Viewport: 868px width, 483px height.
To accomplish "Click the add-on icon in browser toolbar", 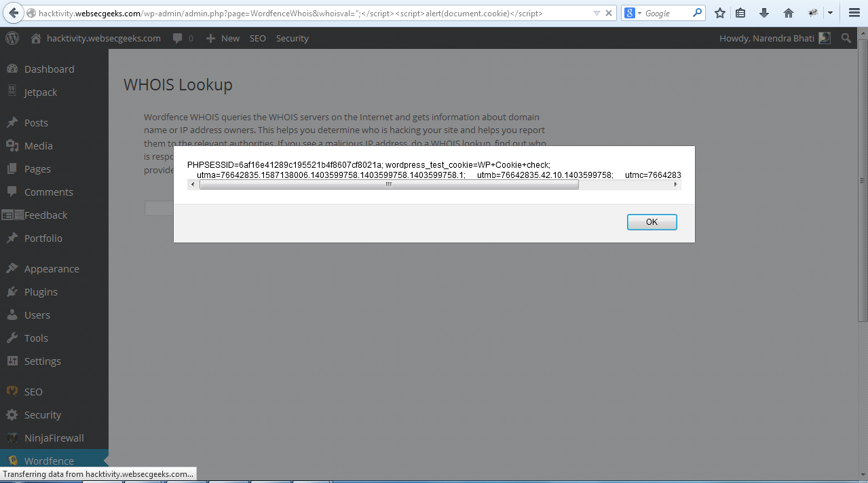I will coord(813,13).
